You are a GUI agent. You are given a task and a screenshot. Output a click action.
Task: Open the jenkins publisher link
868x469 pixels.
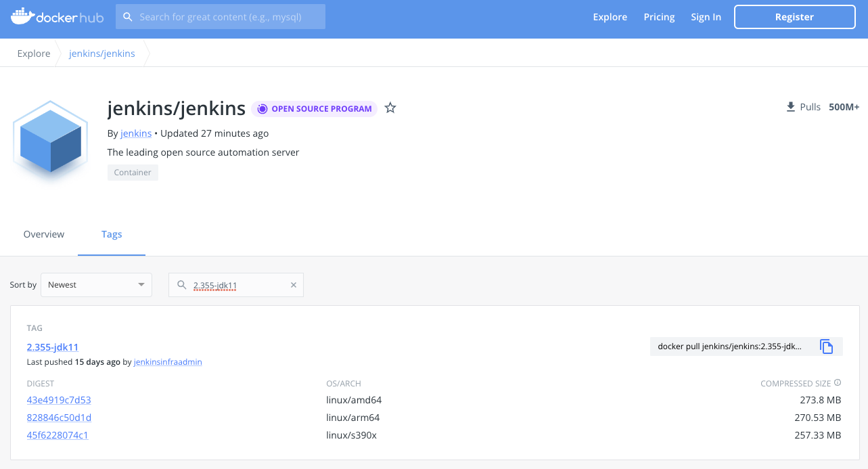[x=136, y=133]
